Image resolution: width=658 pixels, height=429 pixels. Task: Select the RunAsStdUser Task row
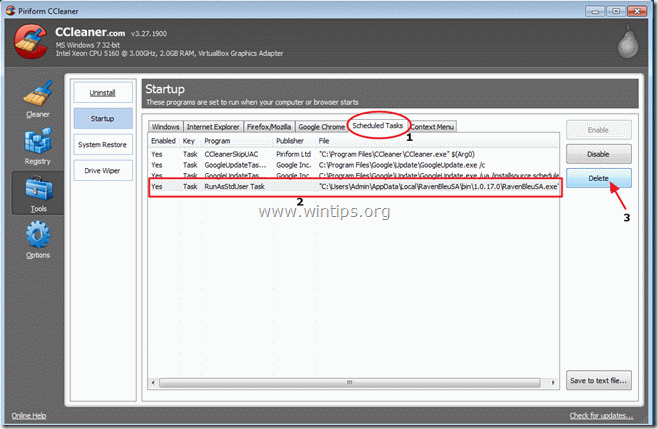pyautogui.click(x=354, y=187)
